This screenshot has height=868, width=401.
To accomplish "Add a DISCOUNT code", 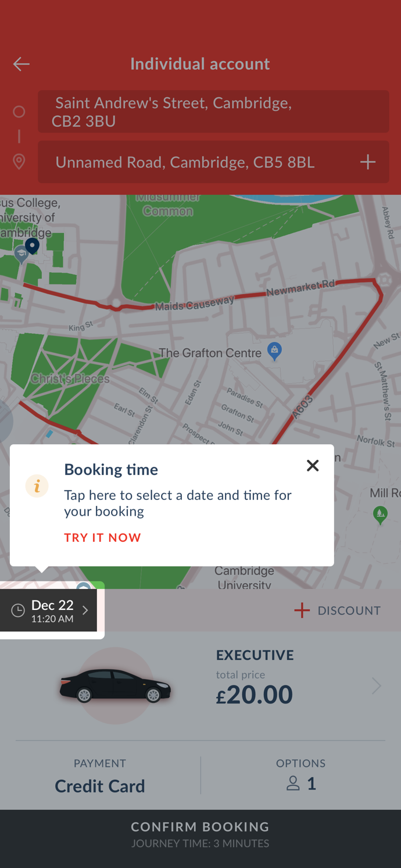I will coord(337,610).
